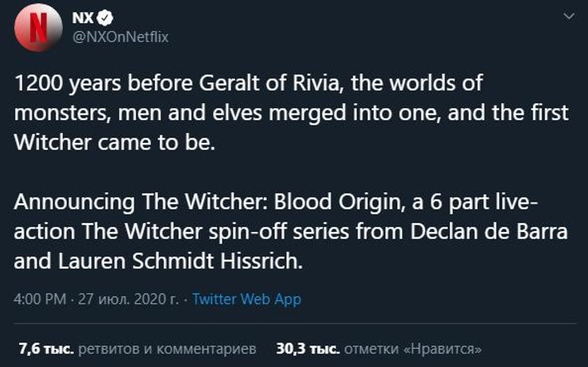Open the tweet options chevron menu

568,16
